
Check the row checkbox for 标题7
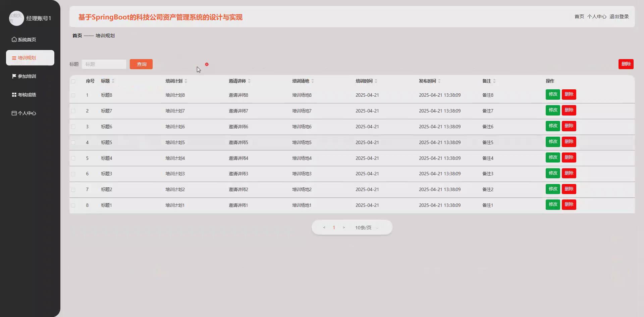coord(73,111)
